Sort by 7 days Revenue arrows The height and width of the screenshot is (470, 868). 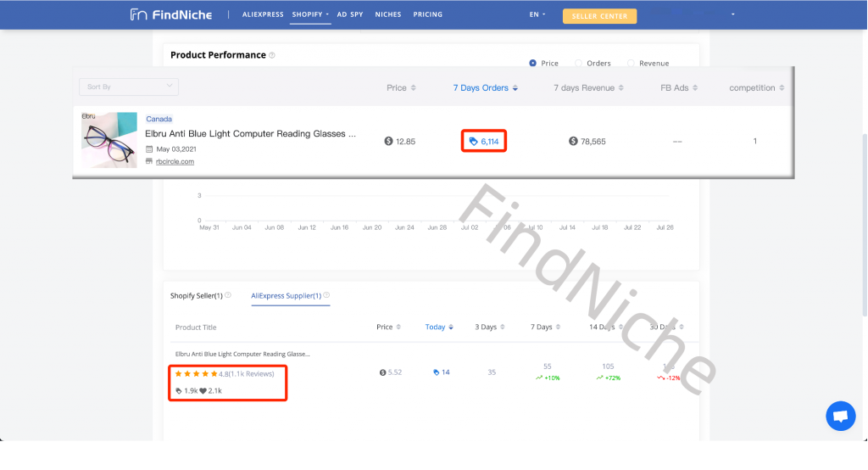(621, 87)
